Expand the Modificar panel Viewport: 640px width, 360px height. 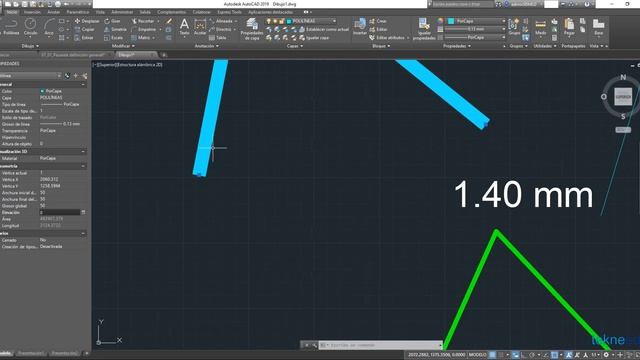[x=123, y=46]
